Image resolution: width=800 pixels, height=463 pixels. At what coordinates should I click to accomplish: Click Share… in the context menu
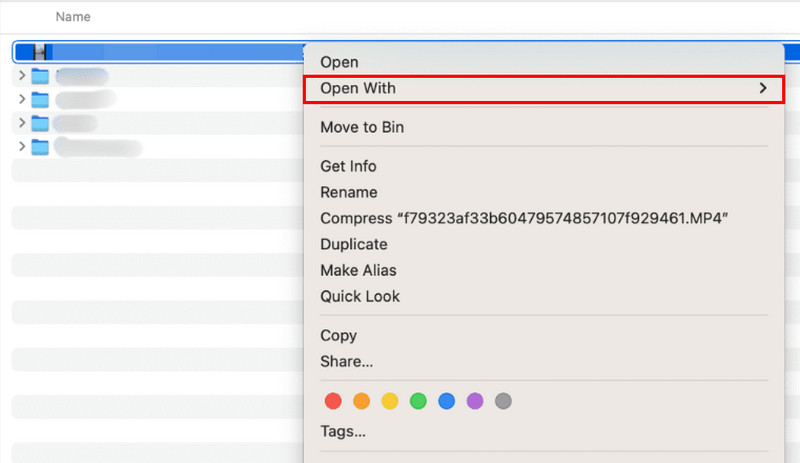pyautogui.click(x=346, y=361)
